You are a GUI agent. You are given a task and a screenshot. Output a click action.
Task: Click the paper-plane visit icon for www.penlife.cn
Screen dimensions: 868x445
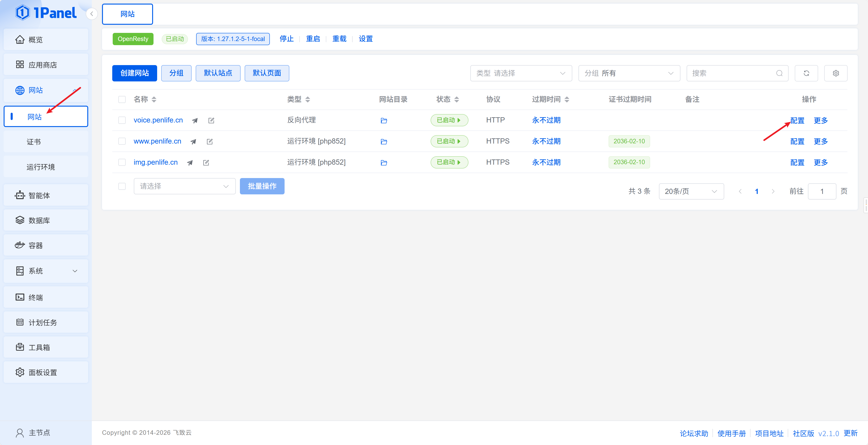pos(193,142)
